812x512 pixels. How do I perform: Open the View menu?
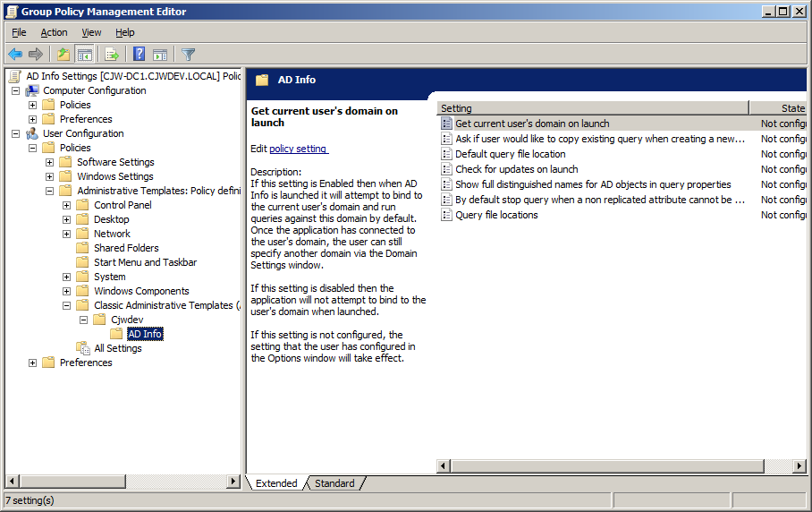91,32
